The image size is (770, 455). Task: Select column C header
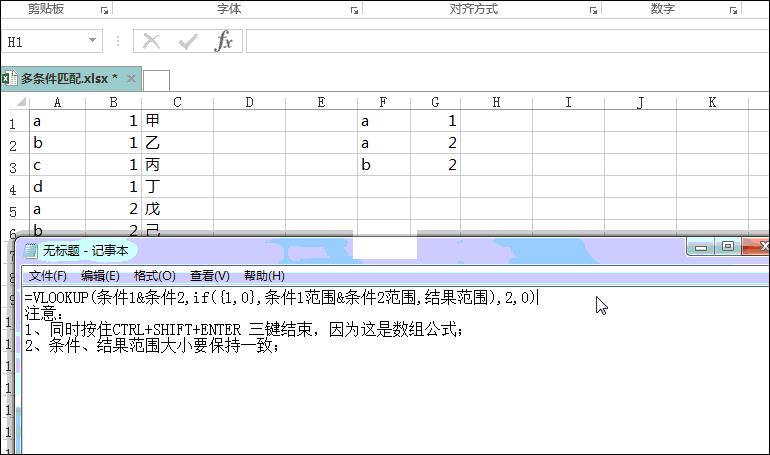click(x=177, y=102)
